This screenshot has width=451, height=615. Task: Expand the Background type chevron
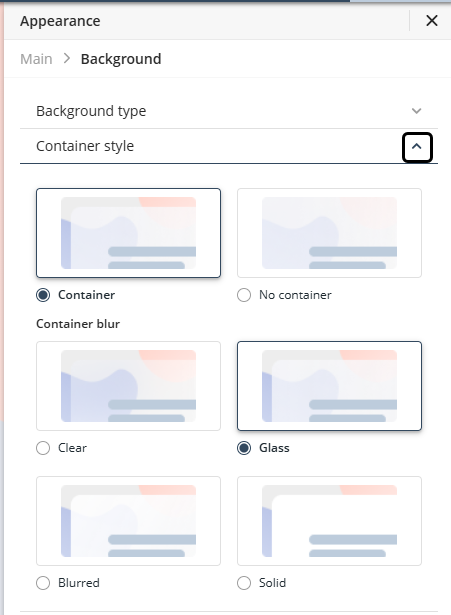click(x=416, y=111)
